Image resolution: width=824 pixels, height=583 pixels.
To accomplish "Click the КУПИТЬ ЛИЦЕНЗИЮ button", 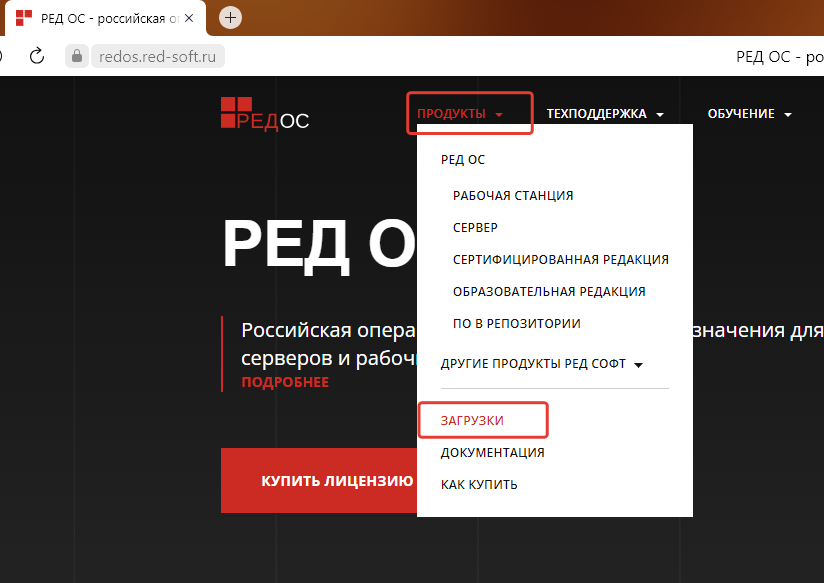I will pyautogui.click(x=319, y=480).
